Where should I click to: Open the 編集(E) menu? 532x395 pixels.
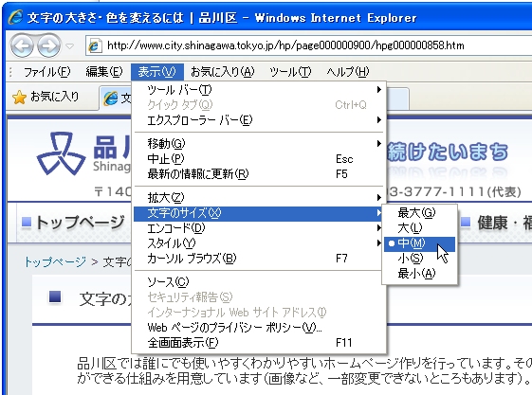pos(103,72)
